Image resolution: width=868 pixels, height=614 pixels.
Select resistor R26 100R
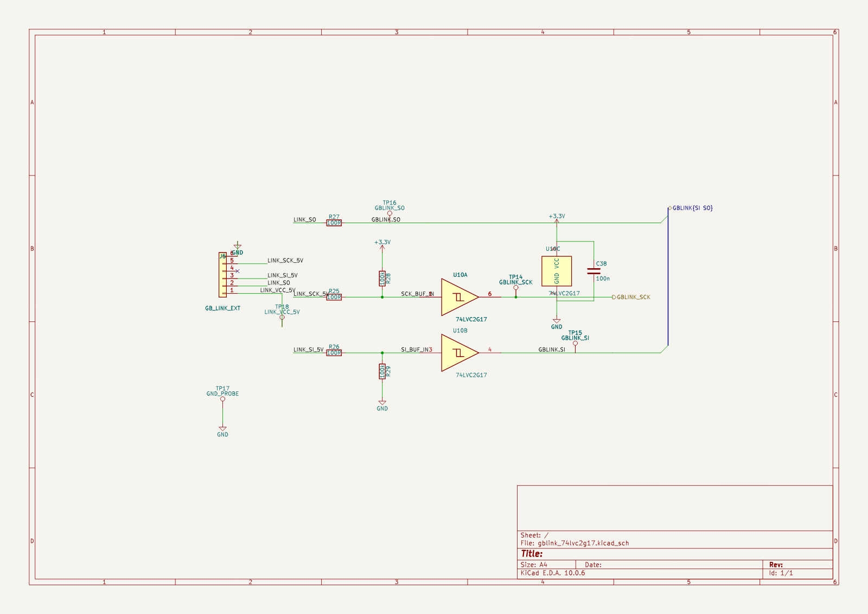(334, 353)
